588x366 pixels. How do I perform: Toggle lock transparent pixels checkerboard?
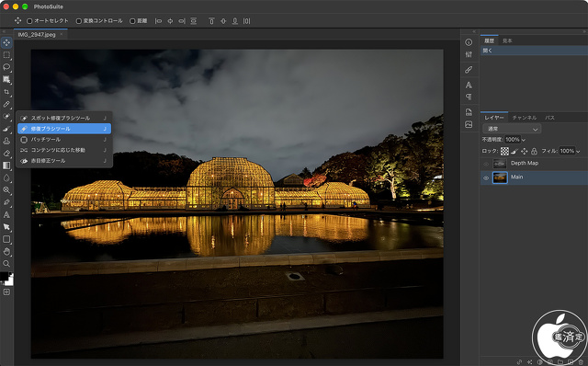(504, 151)
